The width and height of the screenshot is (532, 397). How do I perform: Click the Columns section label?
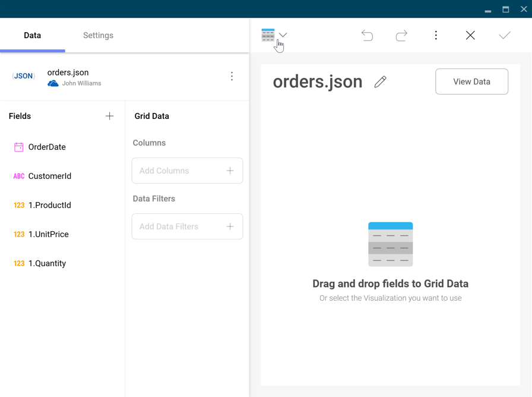point(149,143)
